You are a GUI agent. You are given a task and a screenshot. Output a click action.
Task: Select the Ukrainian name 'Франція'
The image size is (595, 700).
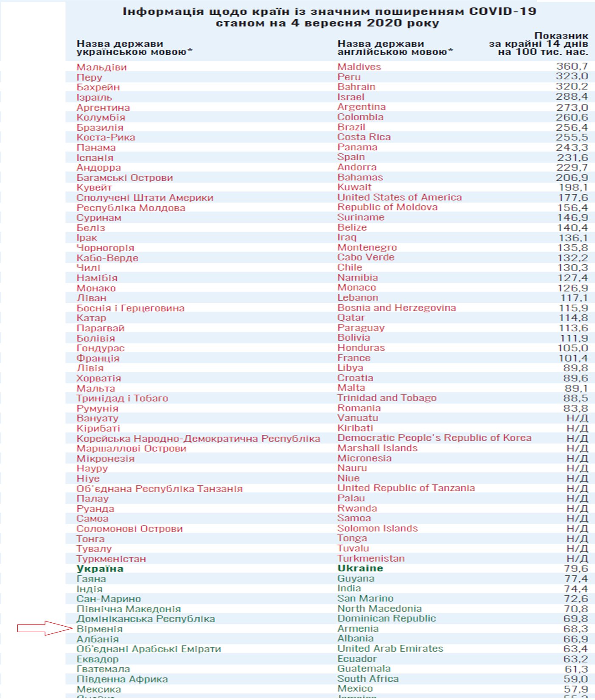pos(98,358)
